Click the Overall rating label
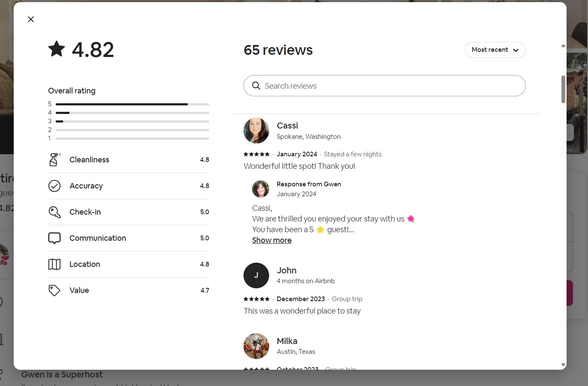 (x=72, y=91)
